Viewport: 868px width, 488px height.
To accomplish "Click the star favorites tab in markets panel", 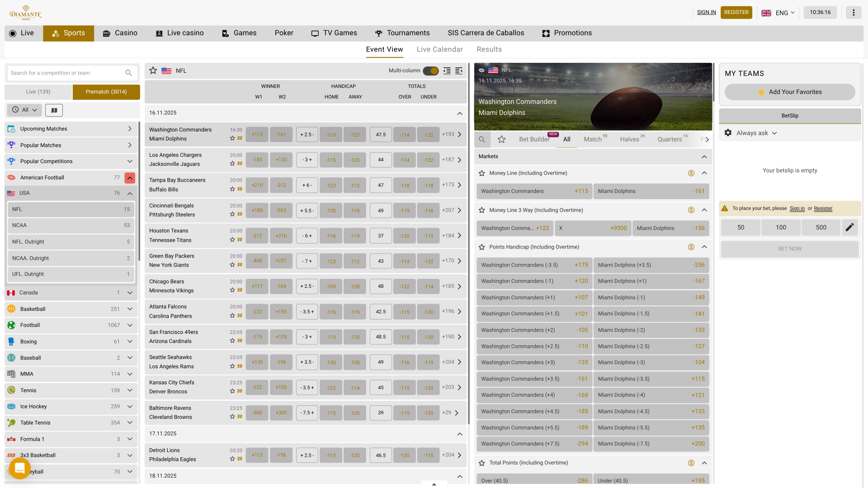I will click(x=501, y=140).
